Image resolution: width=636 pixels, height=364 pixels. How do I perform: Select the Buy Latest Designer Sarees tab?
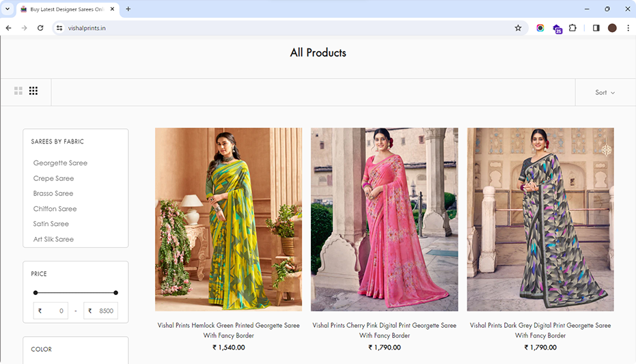68,10
